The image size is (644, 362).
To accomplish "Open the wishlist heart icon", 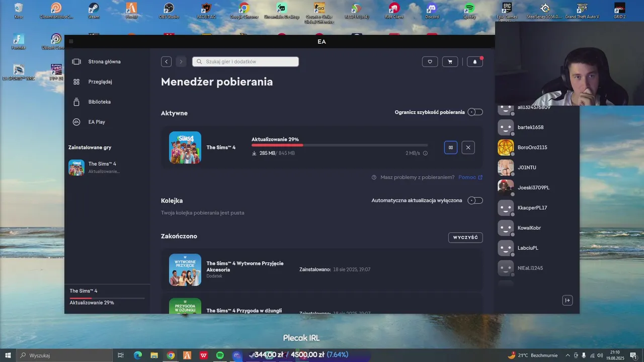I will pos(430,61).
